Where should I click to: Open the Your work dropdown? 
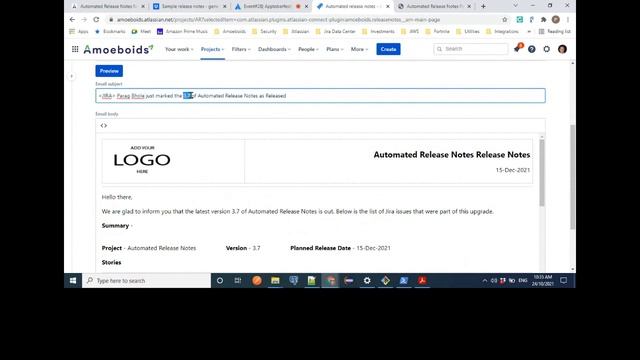pos(179,49)
